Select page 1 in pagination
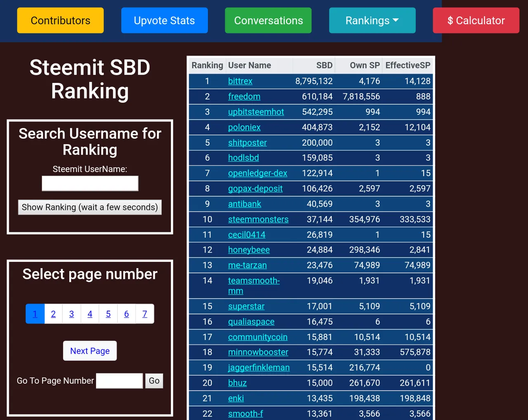Screen dimensions: 528x420 click(x=35, y=314)
